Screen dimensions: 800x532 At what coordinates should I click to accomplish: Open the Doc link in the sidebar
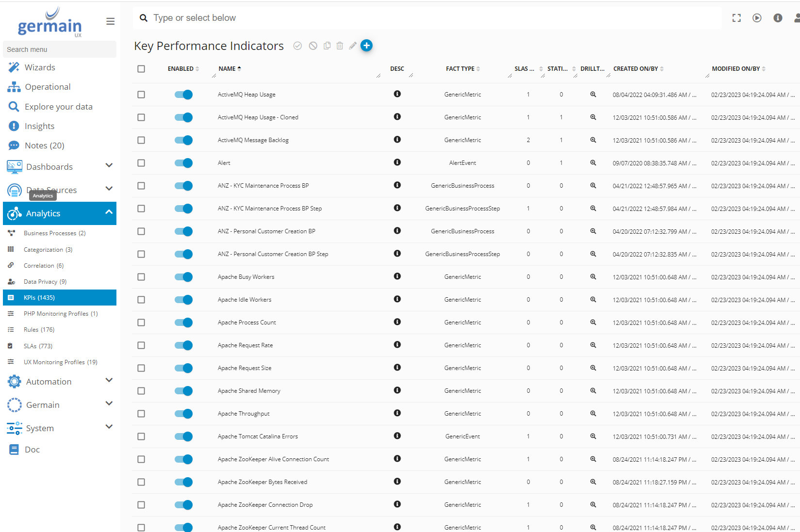(32, 450)
